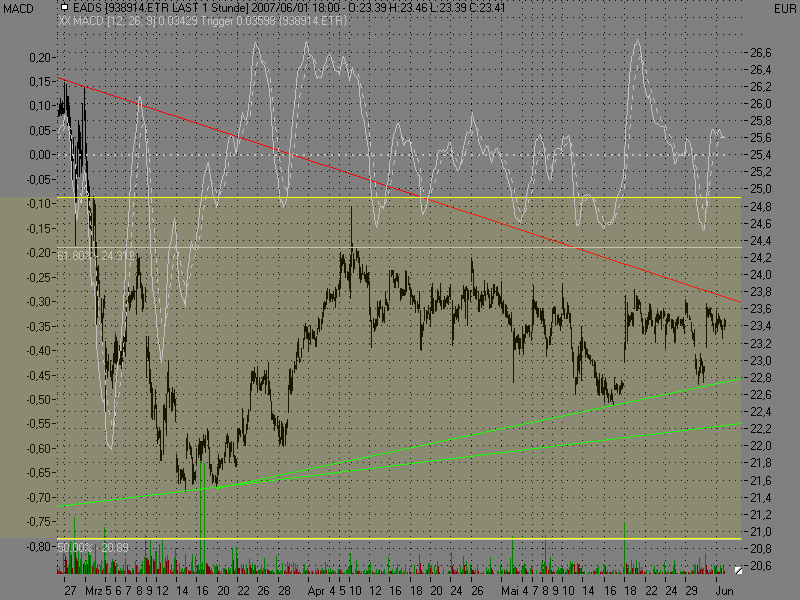Click the 27 date label on time axis
Screen dimensions: 800x600
pos(70,591)
